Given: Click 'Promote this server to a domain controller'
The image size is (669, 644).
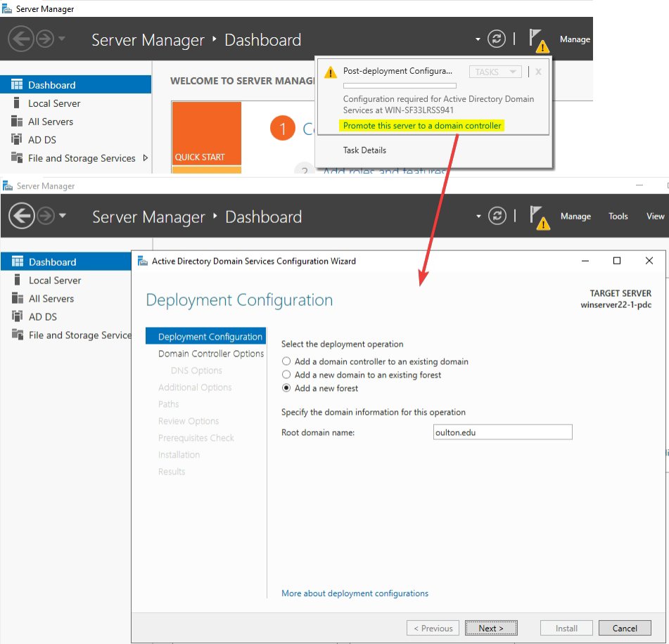Looking at the screenshot, I should [x=422, y=126].
